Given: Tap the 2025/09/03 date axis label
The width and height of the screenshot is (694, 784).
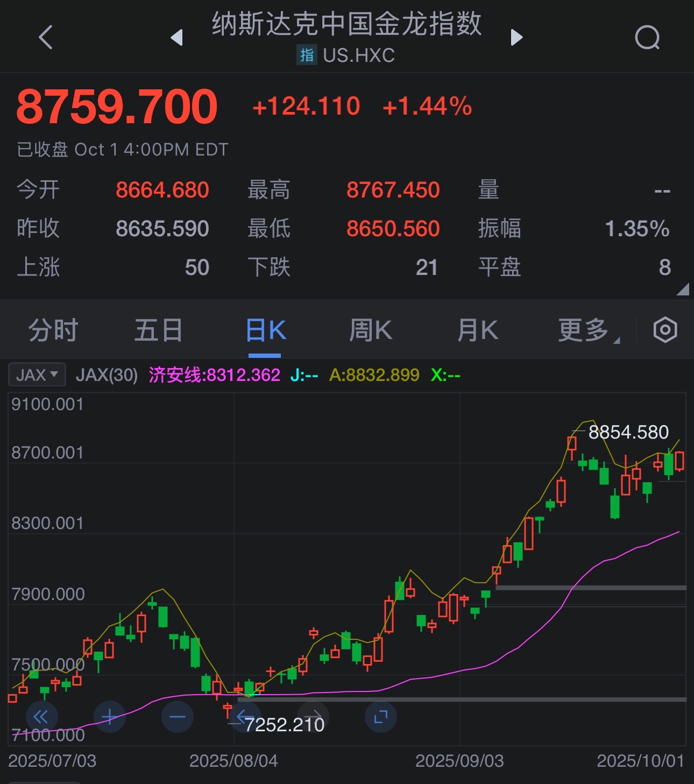Looking at the screenshot, I should click(x=459, y=761).
